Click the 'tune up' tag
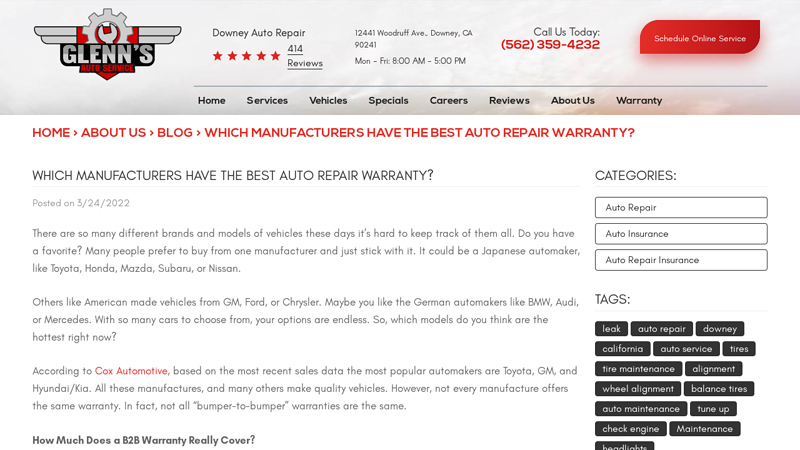This screenshot has height=450, width=800. (x=713, y=409)
